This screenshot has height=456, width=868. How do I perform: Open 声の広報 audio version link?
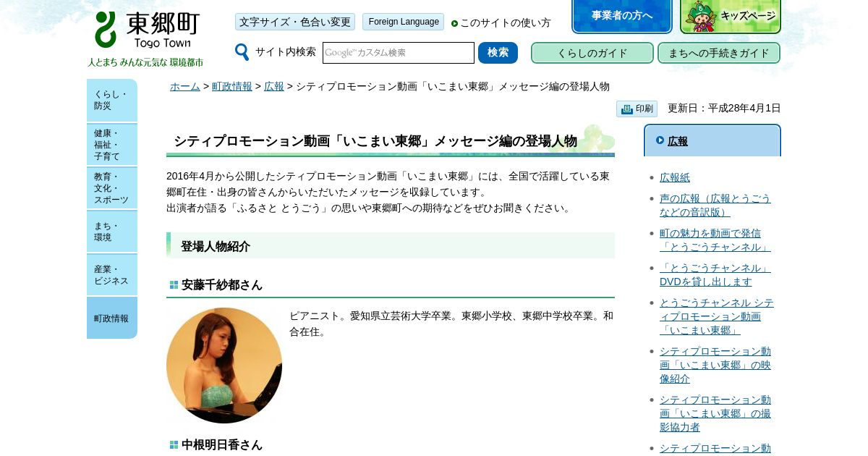coord(715,205)
